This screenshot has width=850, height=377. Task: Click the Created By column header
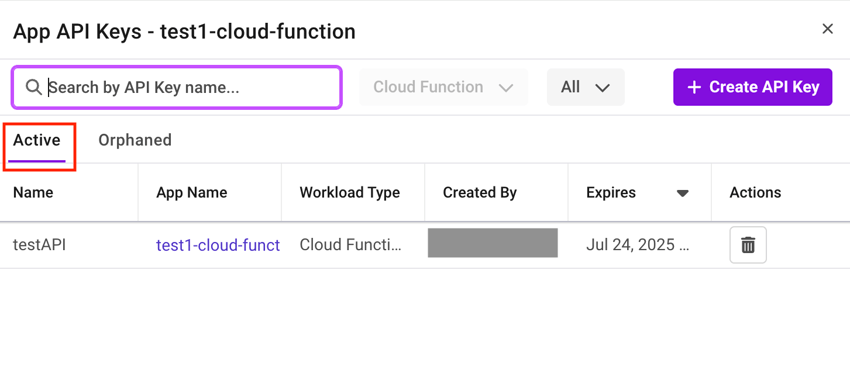point(480,193)
